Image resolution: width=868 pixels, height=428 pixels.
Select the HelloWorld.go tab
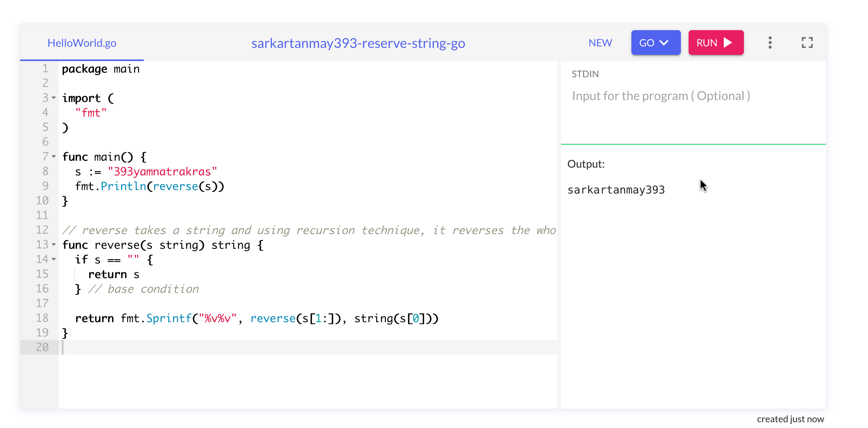pos(82,43)
